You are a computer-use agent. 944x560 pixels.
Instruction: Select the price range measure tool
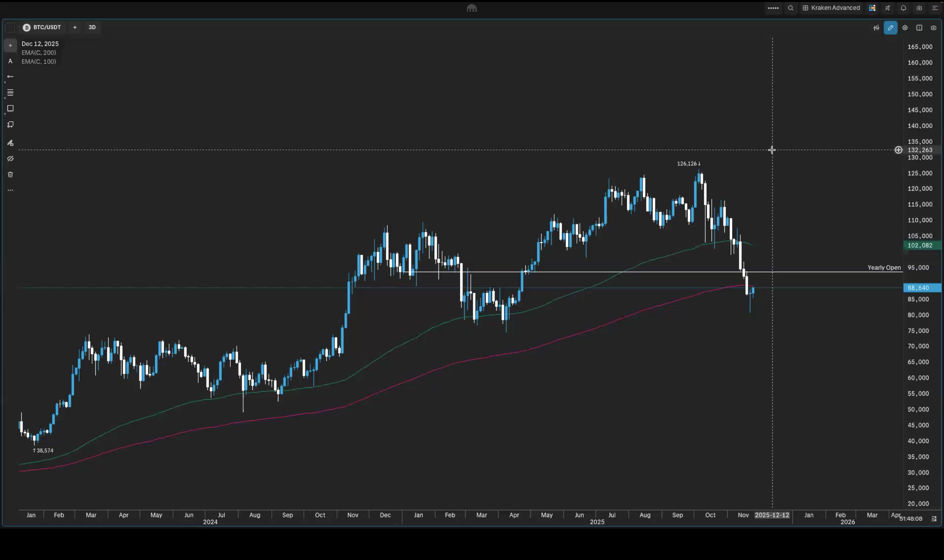pyautogui.click(x=10, y=125)
